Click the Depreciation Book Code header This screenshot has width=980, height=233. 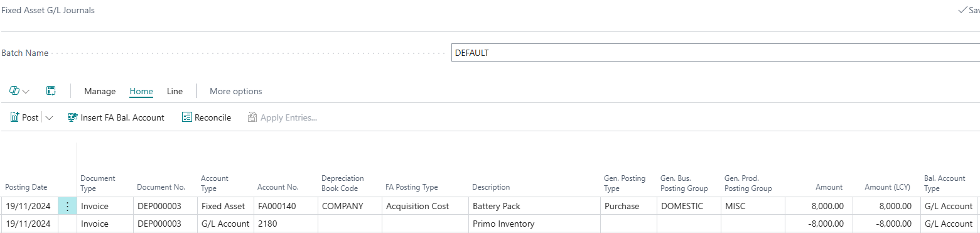343,183
